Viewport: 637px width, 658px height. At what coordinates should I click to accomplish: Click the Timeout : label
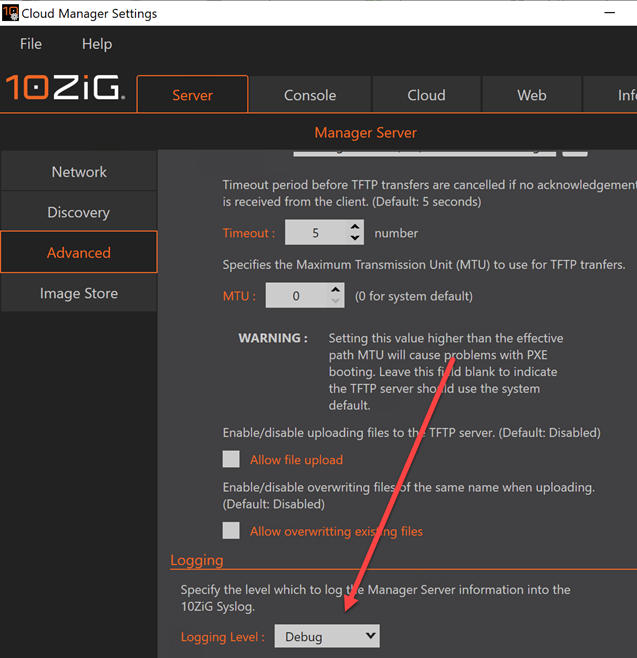tap(249, 233)
